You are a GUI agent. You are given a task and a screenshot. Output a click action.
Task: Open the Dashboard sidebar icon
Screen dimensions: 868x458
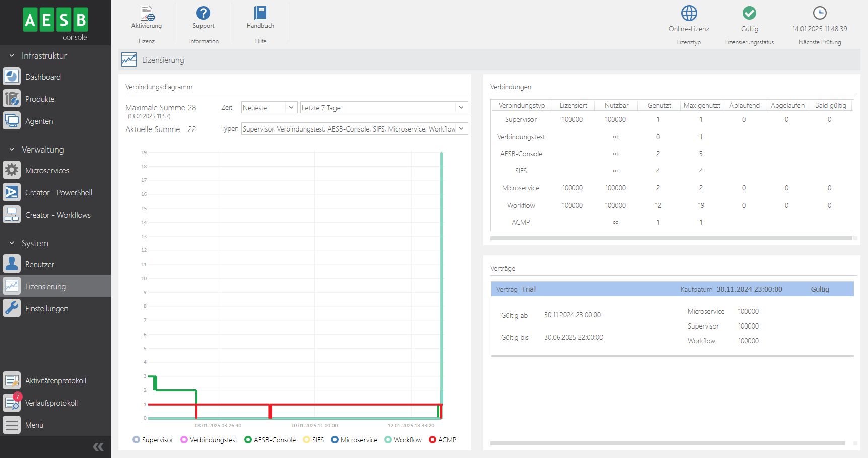(x=12, y=77)
